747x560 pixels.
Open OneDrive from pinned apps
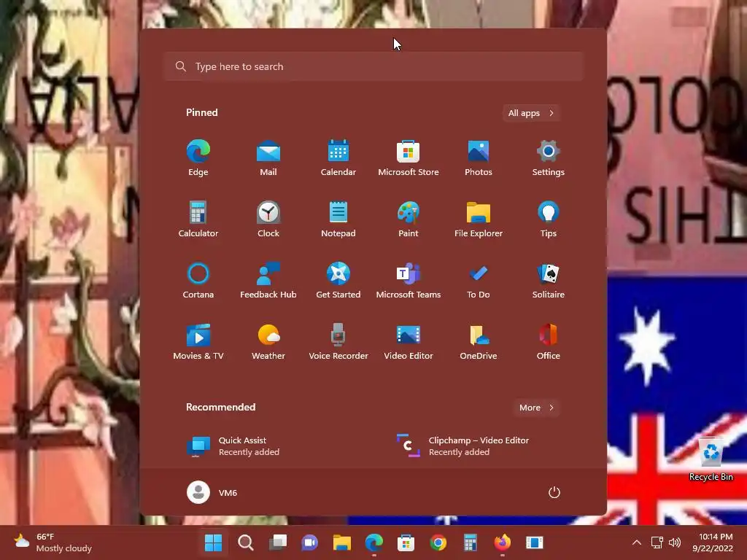(x=479, y=342)
